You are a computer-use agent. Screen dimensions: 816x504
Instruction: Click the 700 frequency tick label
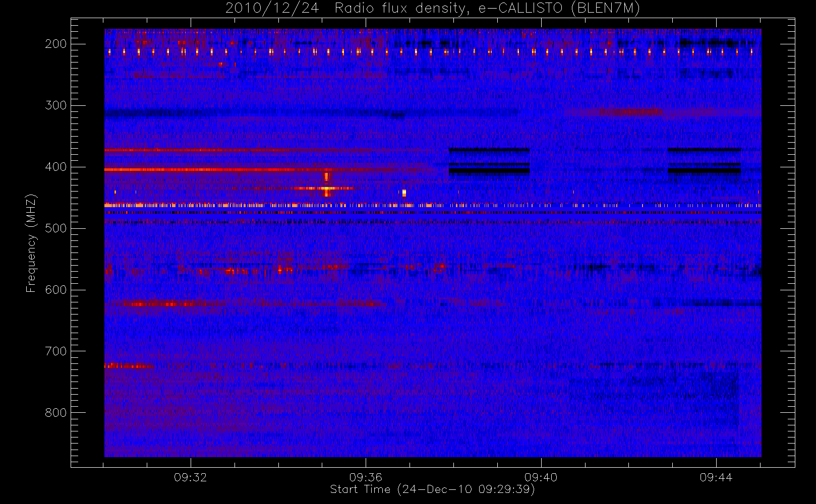coord(55,351)
